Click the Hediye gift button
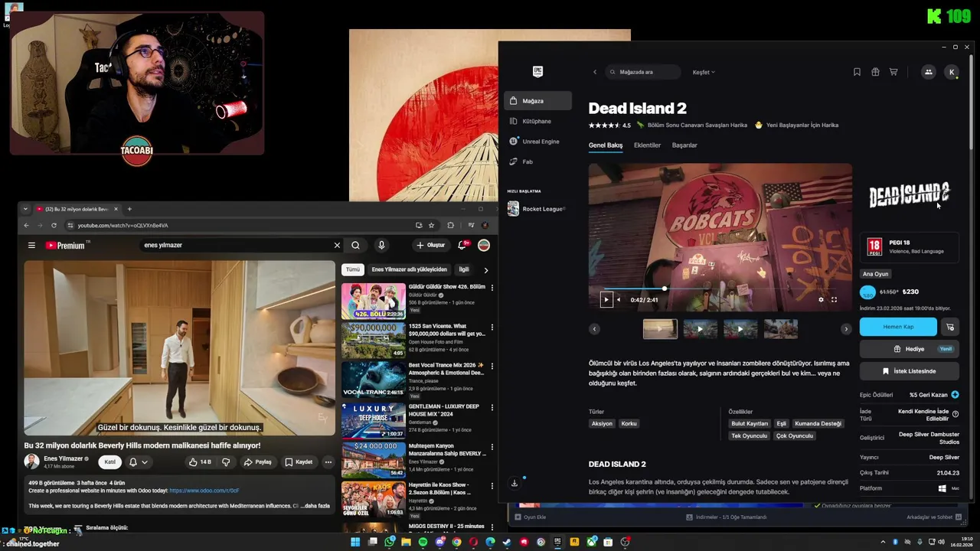The image size is (980, 551). [x=909, y=349]
